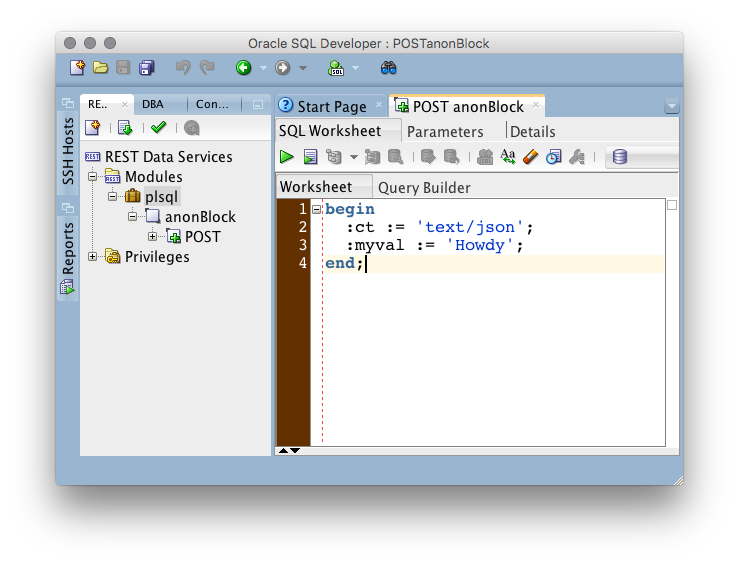Close the Start Page tab
Image resolution: width=739 pixels, height=565 pixels.
click(x=379, y=105)
